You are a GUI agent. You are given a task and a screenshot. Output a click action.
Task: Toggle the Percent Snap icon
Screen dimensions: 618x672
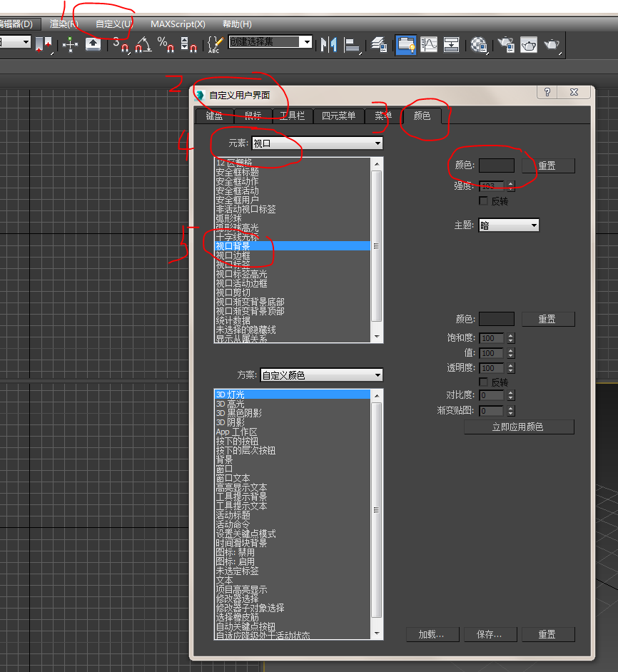pos(166,44)
